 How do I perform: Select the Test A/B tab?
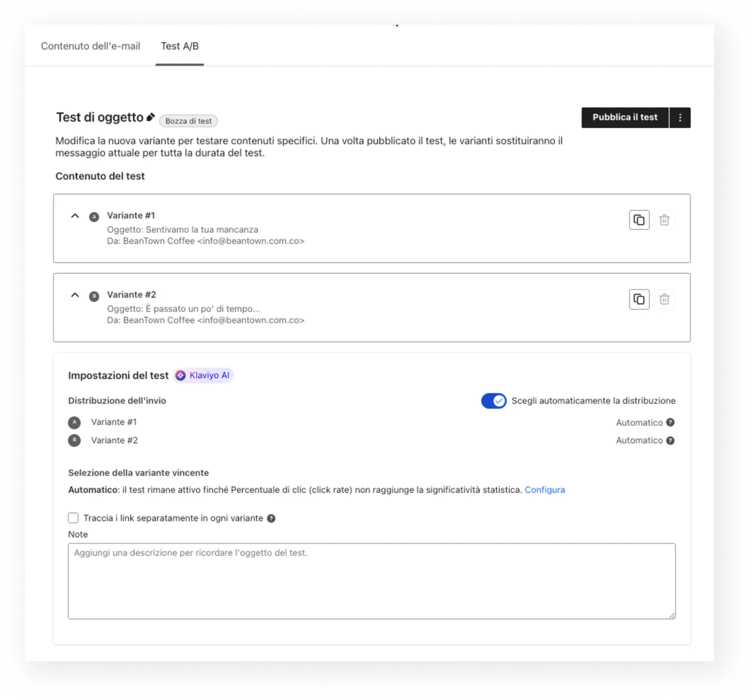tap(179, 46)
